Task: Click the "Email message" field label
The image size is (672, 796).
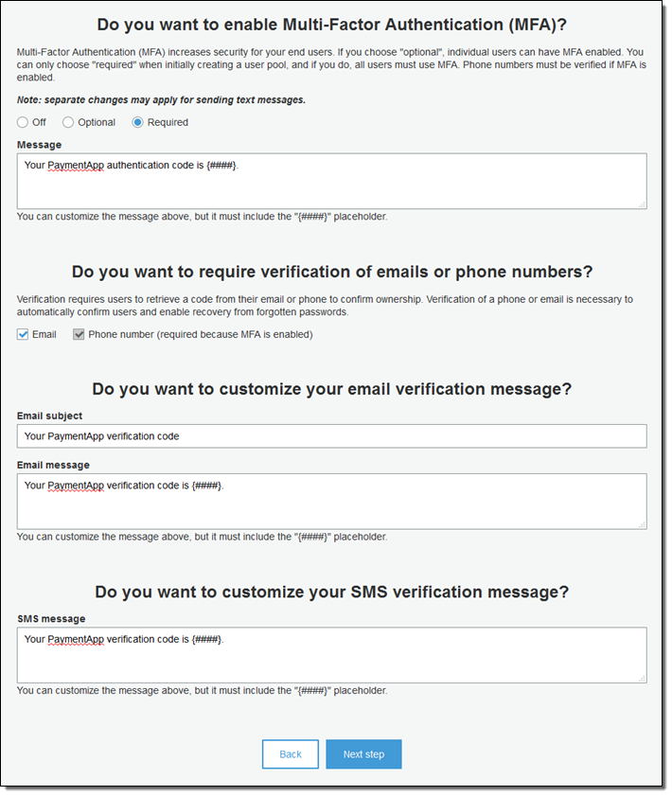Action: [x=53, y=465]
